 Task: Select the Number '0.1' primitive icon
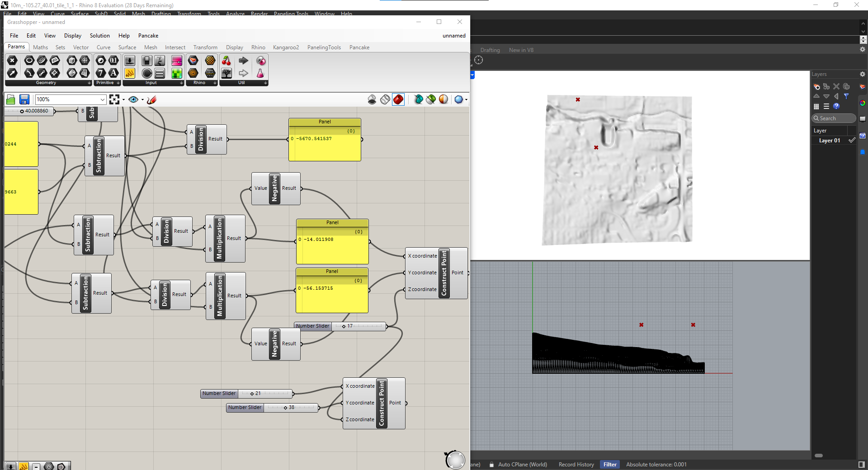[113, 61]
